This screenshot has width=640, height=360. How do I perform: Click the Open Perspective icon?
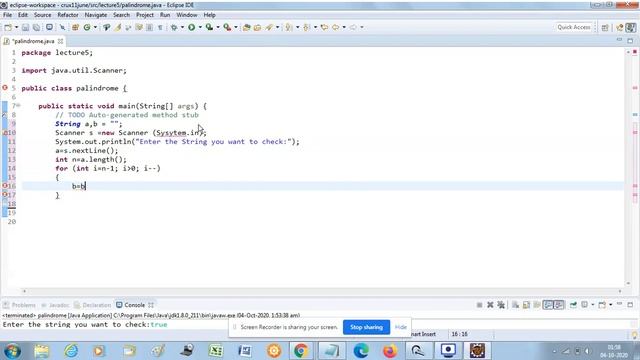pyautogui.click(x=605, y=27)
